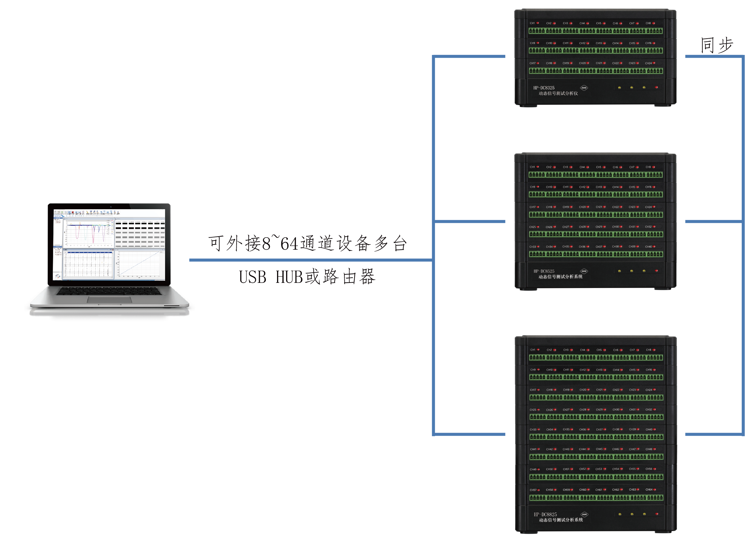Click the CH24 red LED on HP-DC8325
The image size is (756, 544).
[654, 63]
